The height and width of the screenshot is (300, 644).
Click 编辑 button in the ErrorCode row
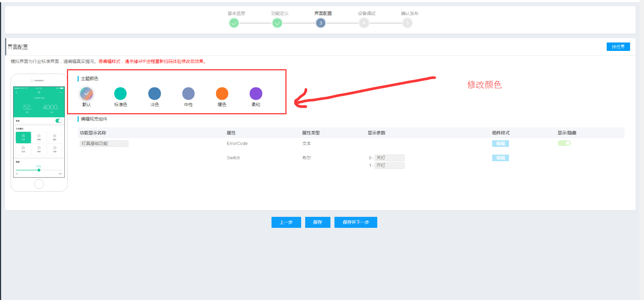pos(501,144)
